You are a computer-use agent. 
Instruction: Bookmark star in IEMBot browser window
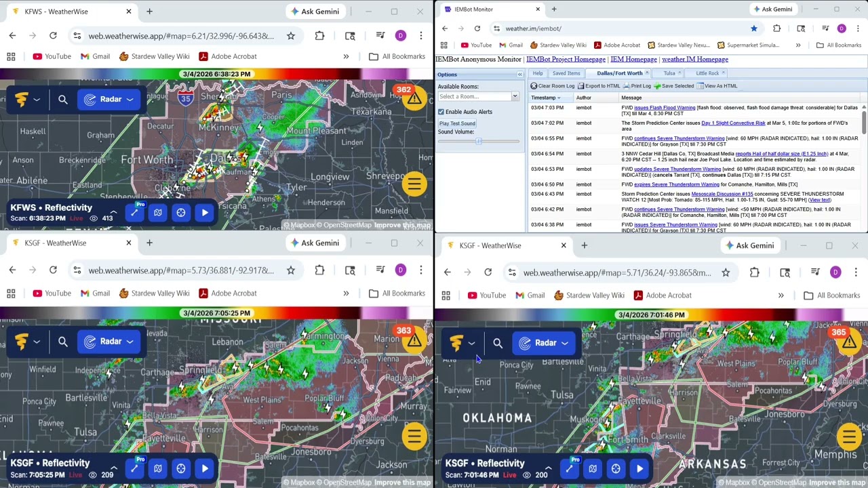[753, 28]
